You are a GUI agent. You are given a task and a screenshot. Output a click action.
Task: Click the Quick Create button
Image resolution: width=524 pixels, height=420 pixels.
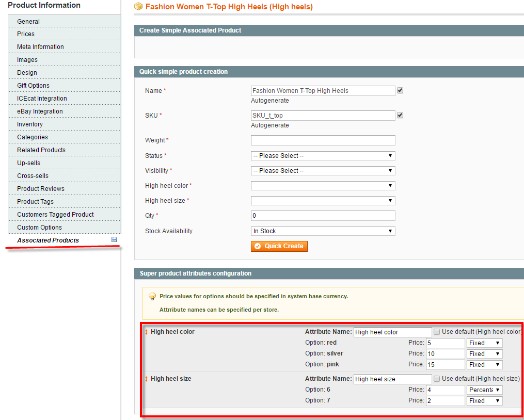pyautogui.click(x=279, y=246)
